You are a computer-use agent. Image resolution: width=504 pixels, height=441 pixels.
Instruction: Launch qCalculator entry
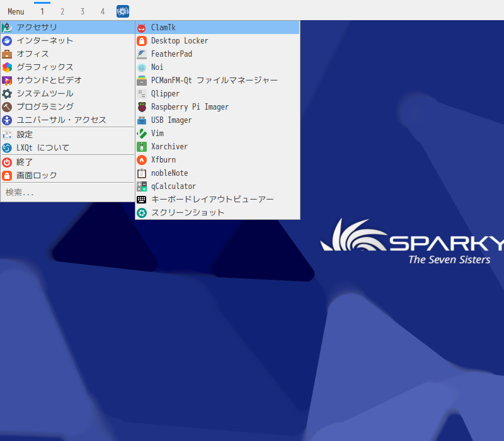(x=217, y=186)
